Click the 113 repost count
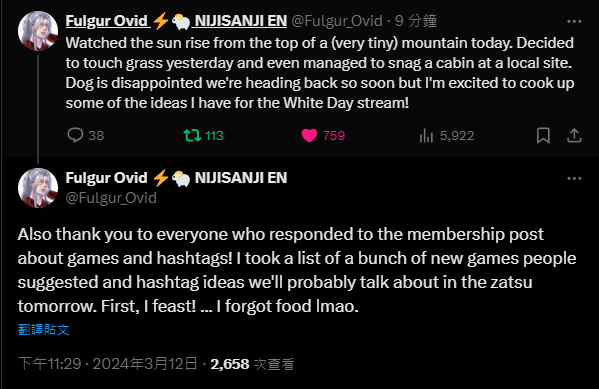Screen dimensions: 599x389 pos(214,136)
